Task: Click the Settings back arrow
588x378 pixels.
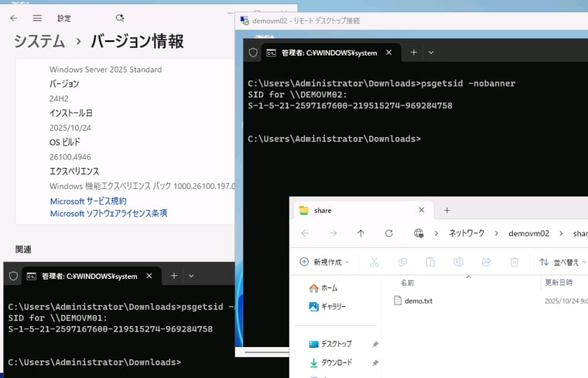Action: (x=13, y=18)
